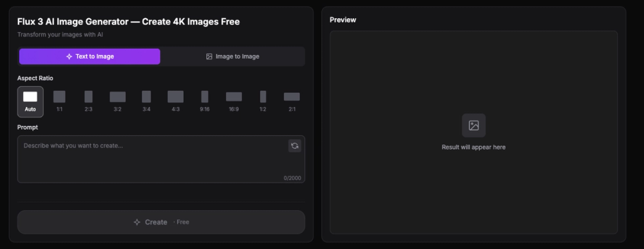Choose the 1:1 aspect ratio
Image resolution: width=644 pixels, height=249 pixels.
(59, 102)
